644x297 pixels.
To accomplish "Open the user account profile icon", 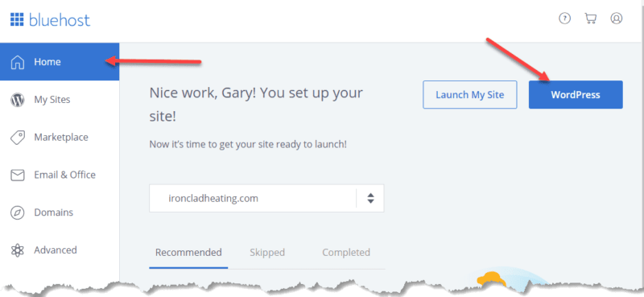I will tap(616, 18).
